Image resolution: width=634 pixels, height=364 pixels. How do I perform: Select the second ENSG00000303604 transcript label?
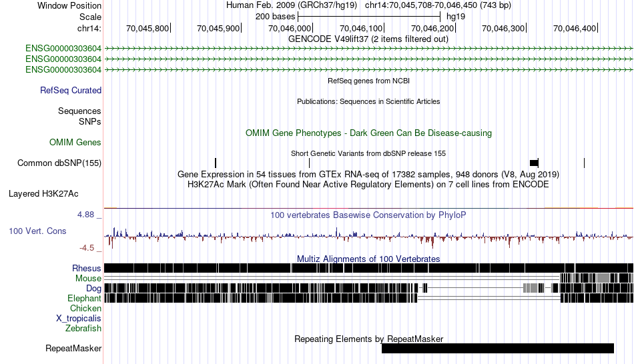click(x=63, y=59)
